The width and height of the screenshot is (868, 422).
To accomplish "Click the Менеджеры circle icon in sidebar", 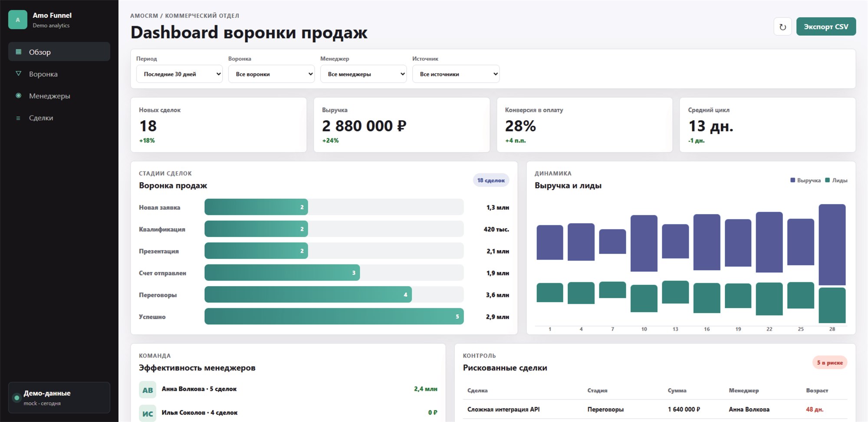I will pyautogui.click(x=18, y=96).
